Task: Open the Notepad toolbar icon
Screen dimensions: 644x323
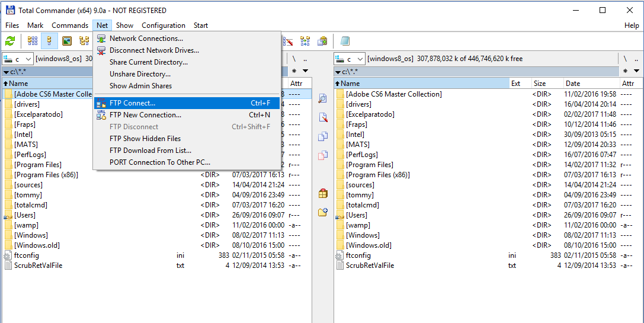Action: click(345, 41)
